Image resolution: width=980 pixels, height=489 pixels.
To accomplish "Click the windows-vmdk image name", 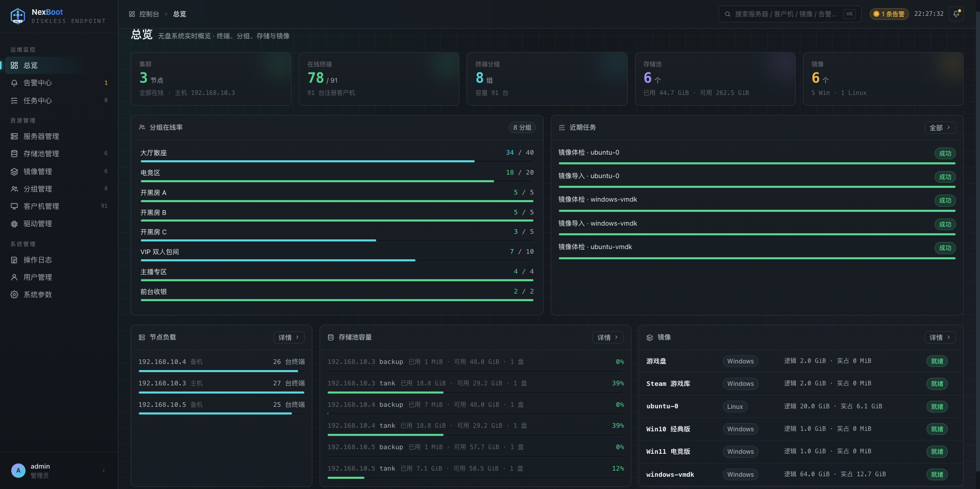I will (x=670, y=475).
